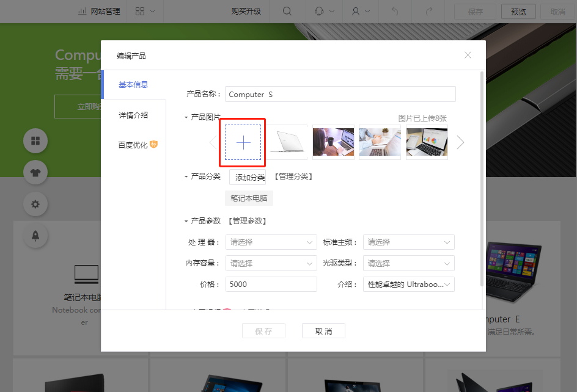This screenshot has width=577, height=392.
Task: Open search from the top toolbar
Action: click(x=287, y=11)
